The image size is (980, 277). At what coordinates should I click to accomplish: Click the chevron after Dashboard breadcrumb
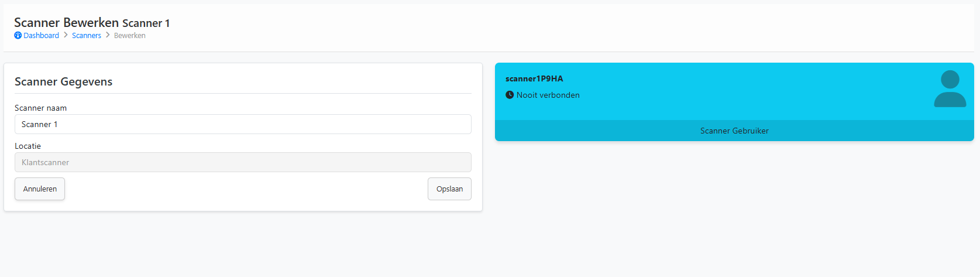pyautogui.click(x=66, y=35)
